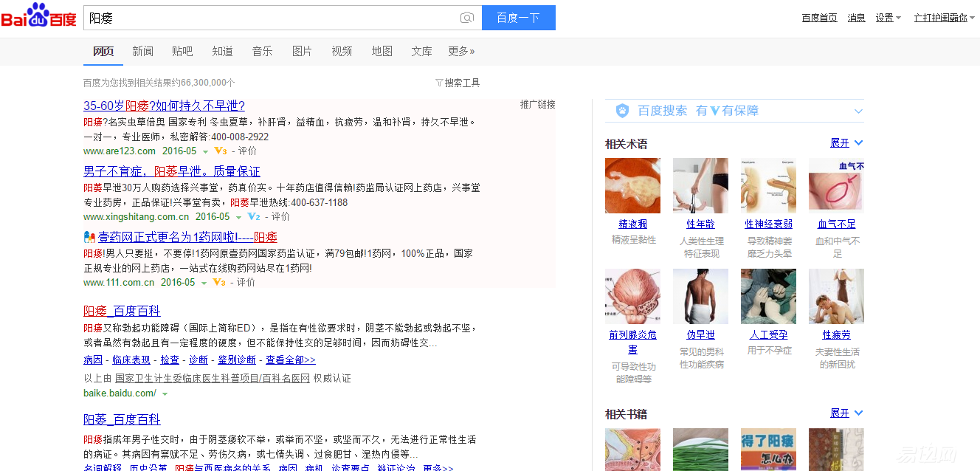Click 评价 beside www.are123.com

click(x=247, y=151)
